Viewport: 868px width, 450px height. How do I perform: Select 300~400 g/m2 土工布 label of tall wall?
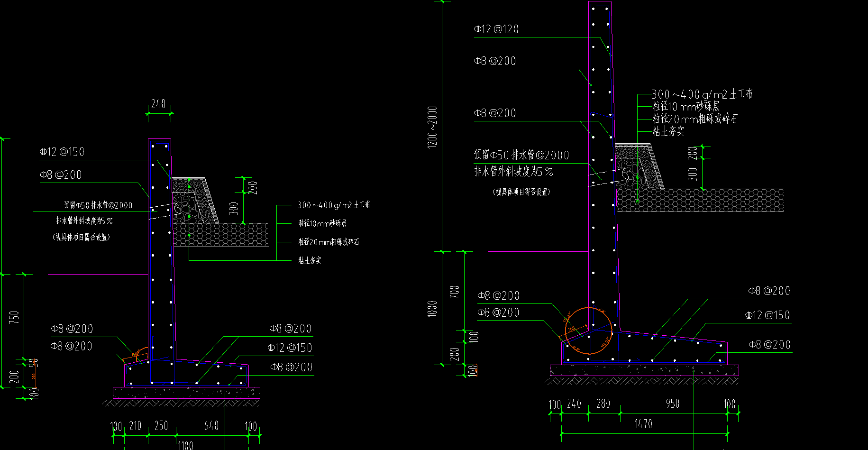(x=702, y=94)
